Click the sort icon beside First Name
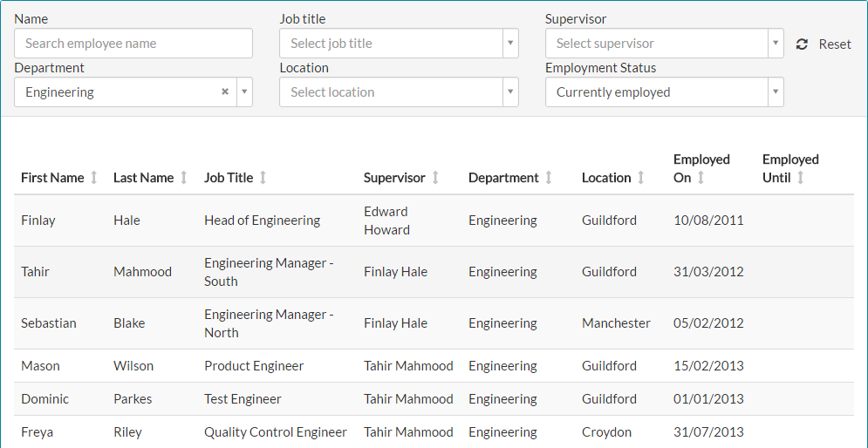This screenshot has width=868, height=448. coord(94,178)
